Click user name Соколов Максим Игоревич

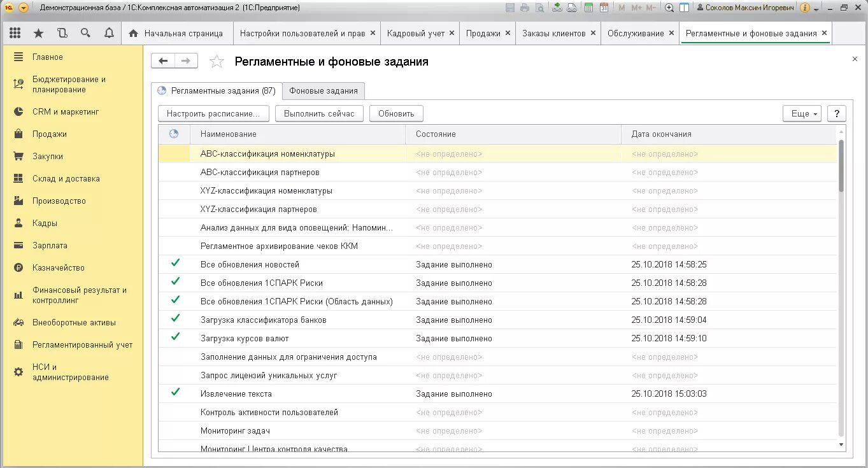tap(750, 8)
